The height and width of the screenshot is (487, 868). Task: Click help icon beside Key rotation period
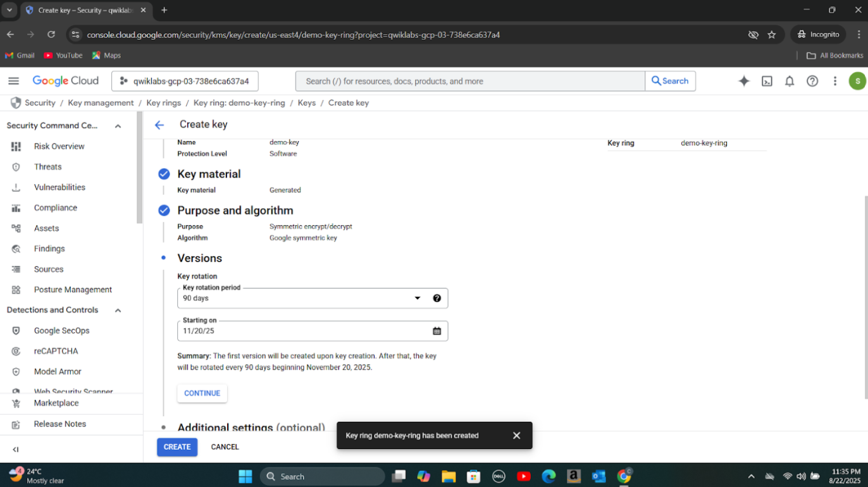click(x=437, y=299)
